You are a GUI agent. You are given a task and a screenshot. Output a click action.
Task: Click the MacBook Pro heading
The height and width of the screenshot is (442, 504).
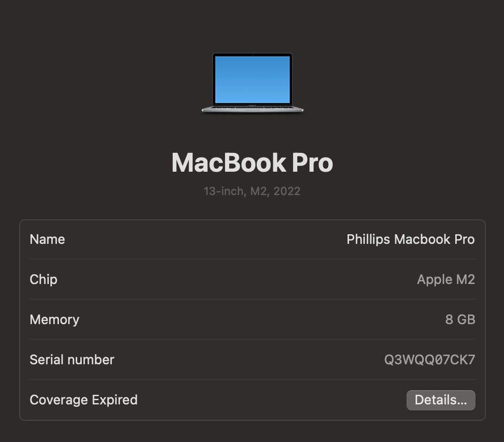[x=253, y=163]
